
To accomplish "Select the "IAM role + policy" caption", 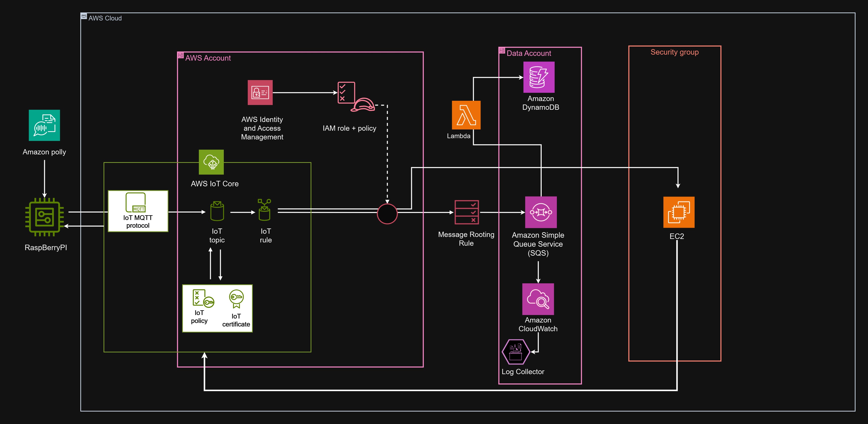I will [x=350, y=128].
